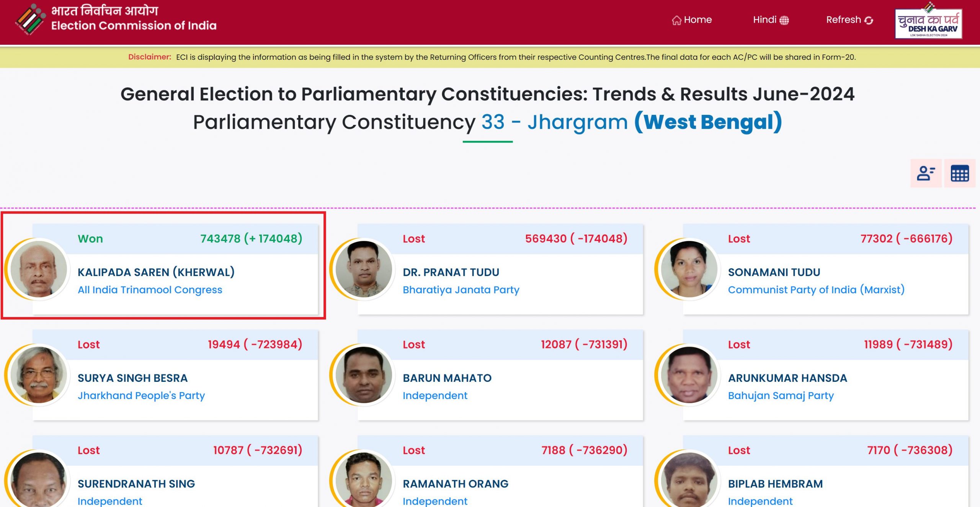Click vote count 19494 ( -723984)
The image size is (980, 507).
point(255,344)
